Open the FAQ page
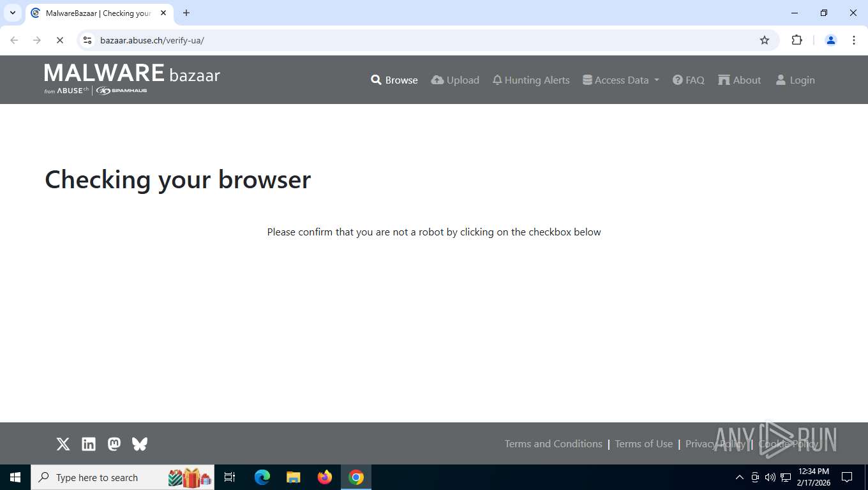Viewport: 868px width, 490px height. [689, 80]
